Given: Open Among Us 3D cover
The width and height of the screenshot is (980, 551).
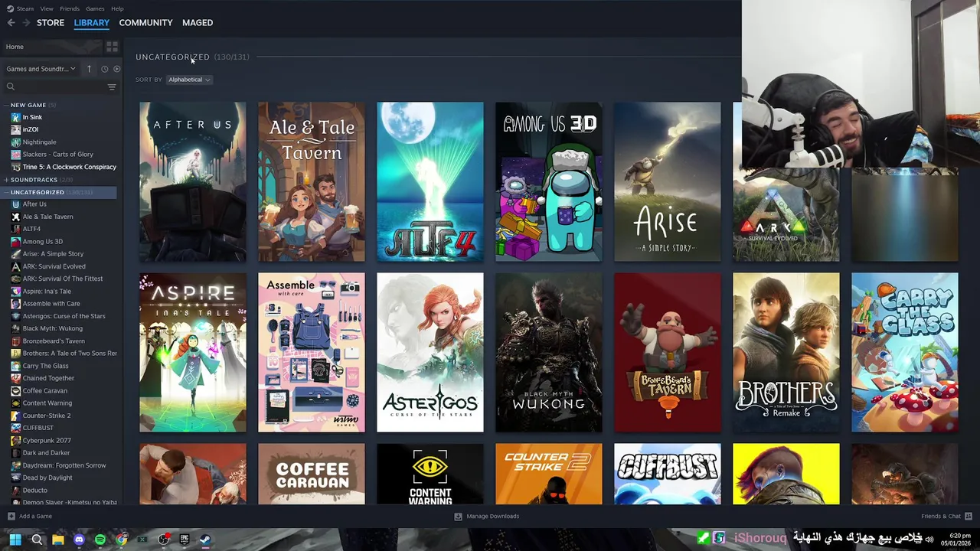Looking at the screenshot, I should [x=549, y=181].
